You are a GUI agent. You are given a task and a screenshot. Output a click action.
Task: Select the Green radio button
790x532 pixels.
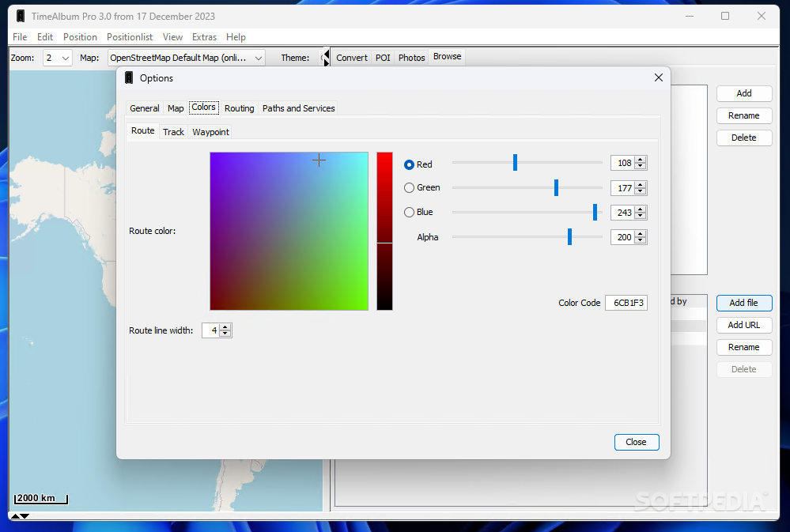pos(409,187)
